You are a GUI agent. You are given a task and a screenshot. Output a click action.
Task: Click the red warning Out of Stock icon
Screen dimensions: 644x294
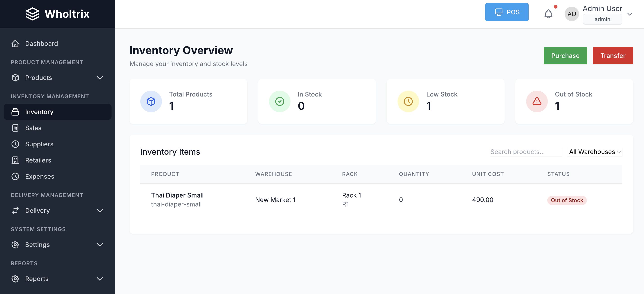537,101
